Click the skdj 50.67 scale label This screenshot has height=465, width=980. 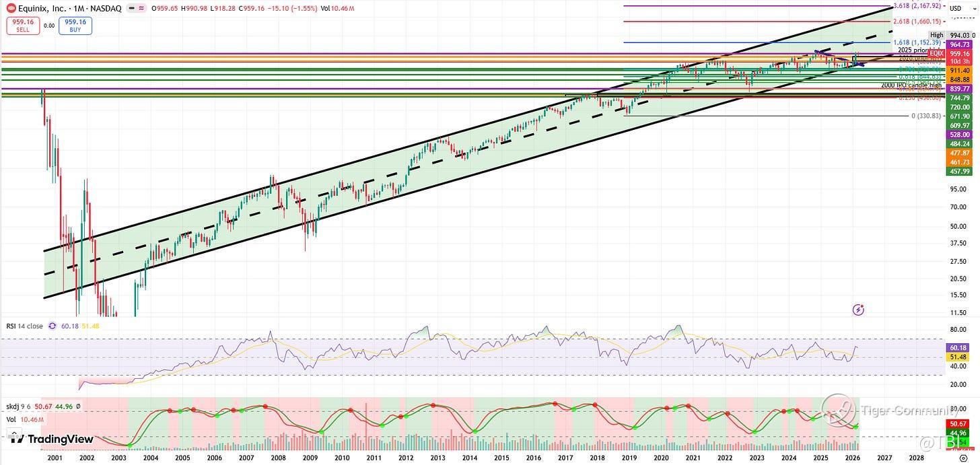958,424
